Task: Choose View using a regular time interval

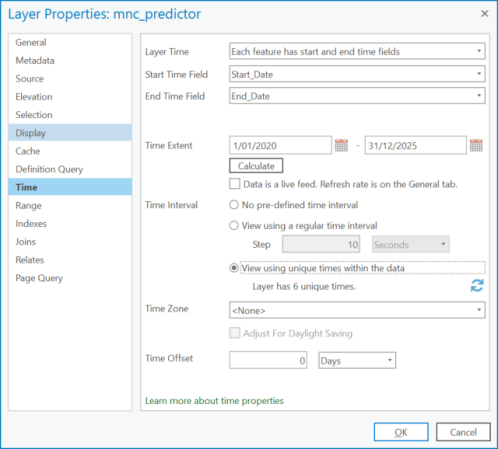Action: [x=234, y=226]
